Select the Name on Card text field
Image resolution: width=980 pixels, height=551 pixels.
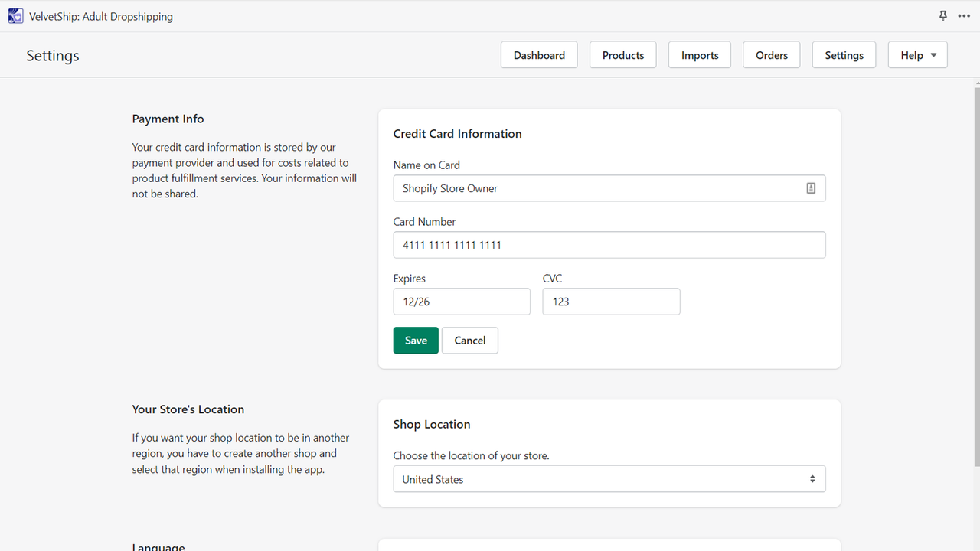pyautogui.click(x=597, y=187)
